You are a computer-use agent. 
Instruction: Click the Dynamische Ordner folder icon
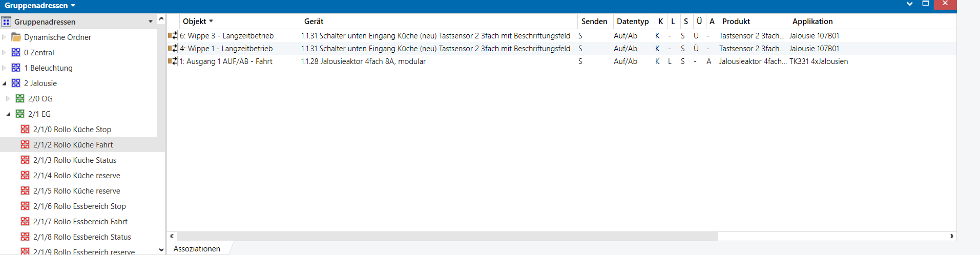(x=16, y=37)
